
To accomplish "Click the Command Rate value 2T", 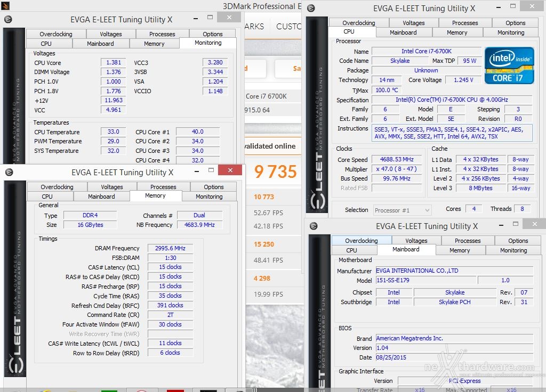I will tap(170, 315).
